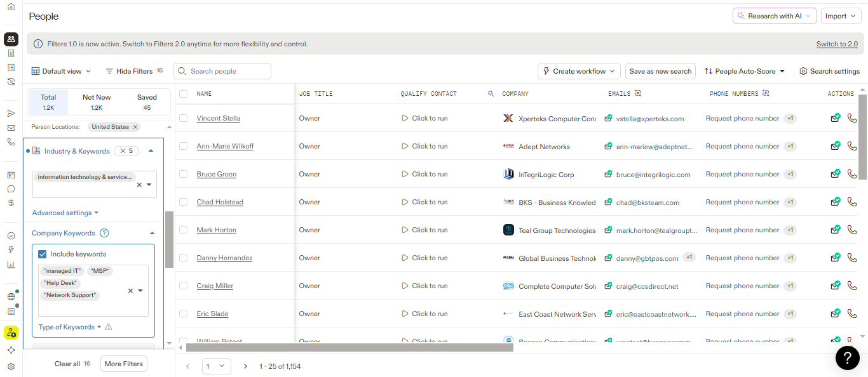This screenshot has height=377, width=868.
Task: Click the paper-plane Sequences icon in sidebar
Action: click(x=11, y=113)
